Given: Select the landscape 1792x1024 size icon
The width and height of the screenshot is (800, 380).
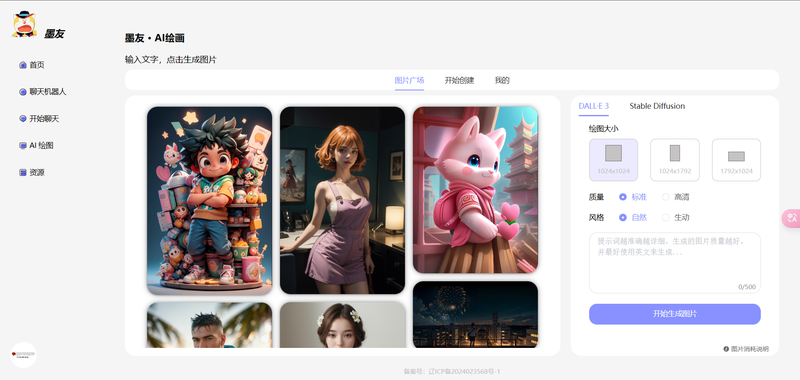Looking at the screenshot, I should tap(736, 156).
